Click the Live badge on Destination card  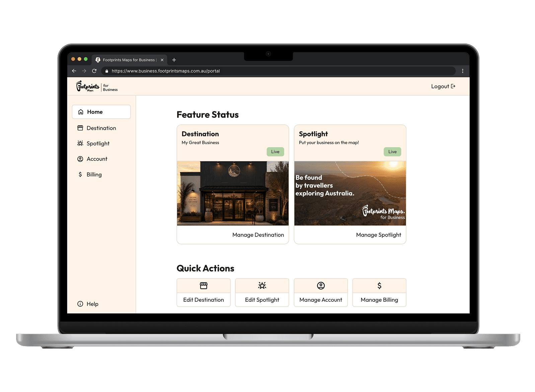pyautogui.click(x=275, y=152)
